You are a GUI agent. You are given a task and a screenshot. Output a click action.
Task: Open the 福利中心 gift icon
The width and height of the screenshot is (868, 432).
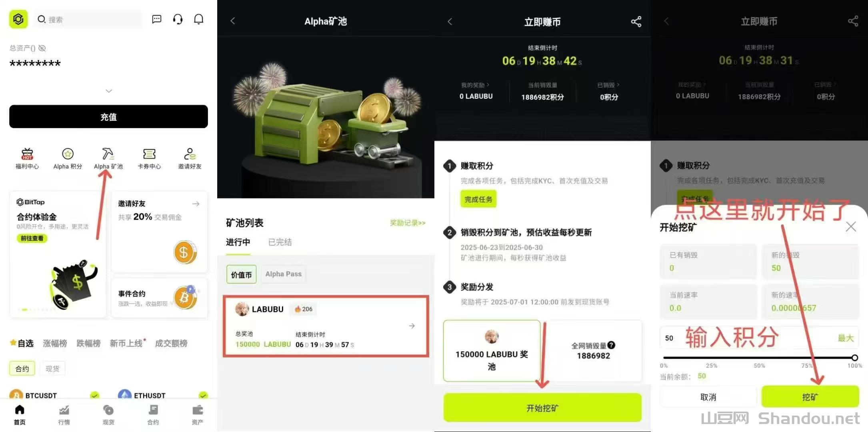point(27,154)
